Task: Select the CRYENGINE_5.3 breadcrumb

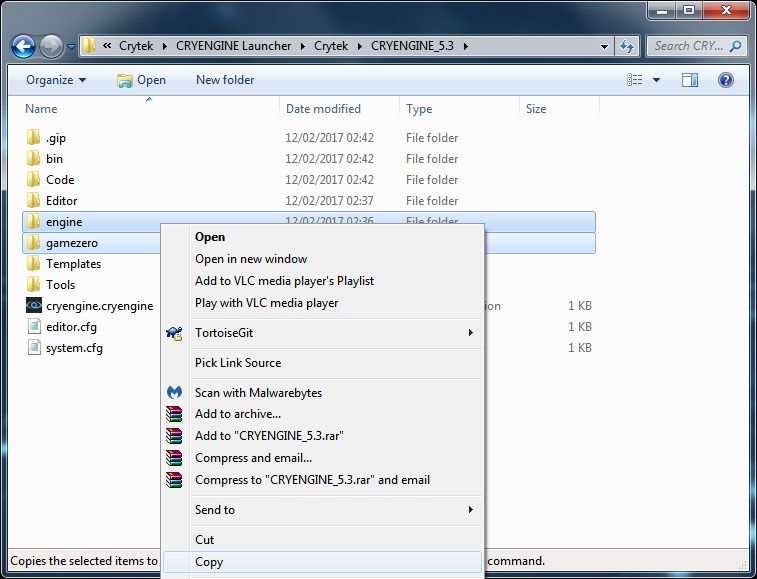Action: (412, 46)
